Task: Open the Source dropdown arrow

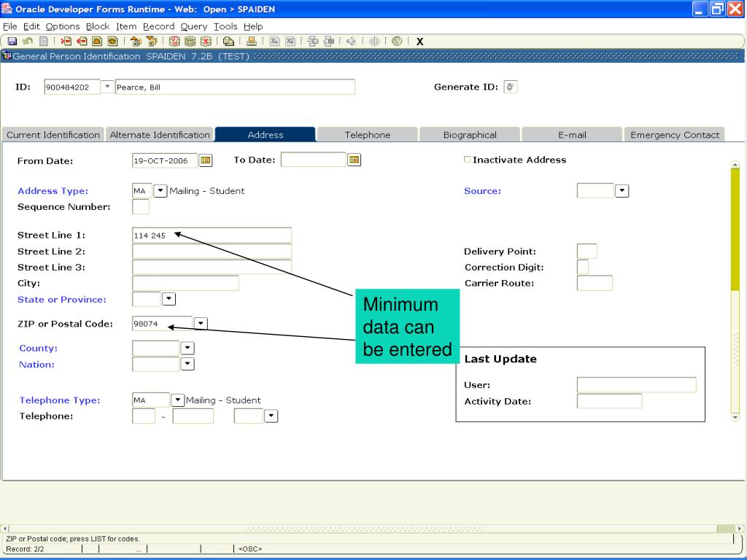Action: coord(622,191)
